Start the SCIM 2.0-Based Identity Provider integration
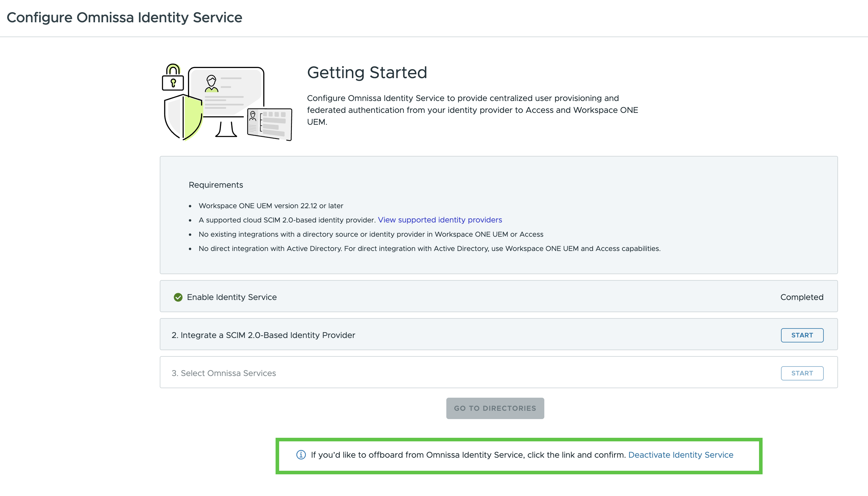Viewport: 868px width, 496px height. pyautogui.click(x=802, y=335)
